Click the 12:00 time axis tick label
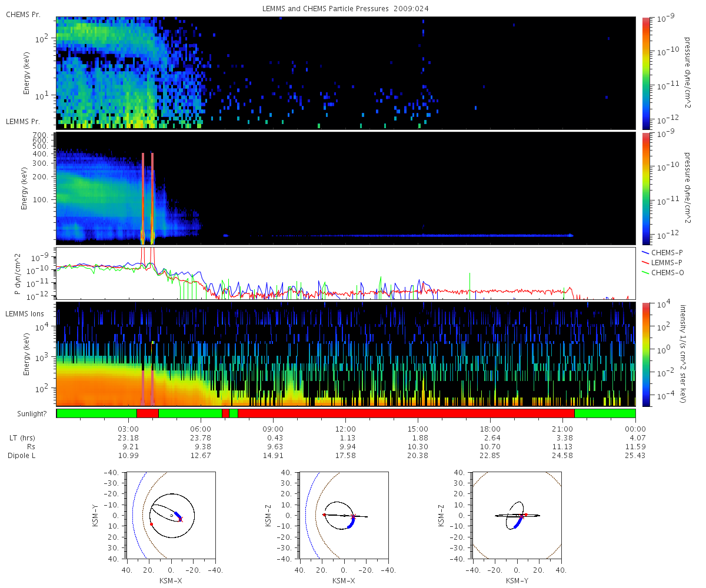 point(345,429)
